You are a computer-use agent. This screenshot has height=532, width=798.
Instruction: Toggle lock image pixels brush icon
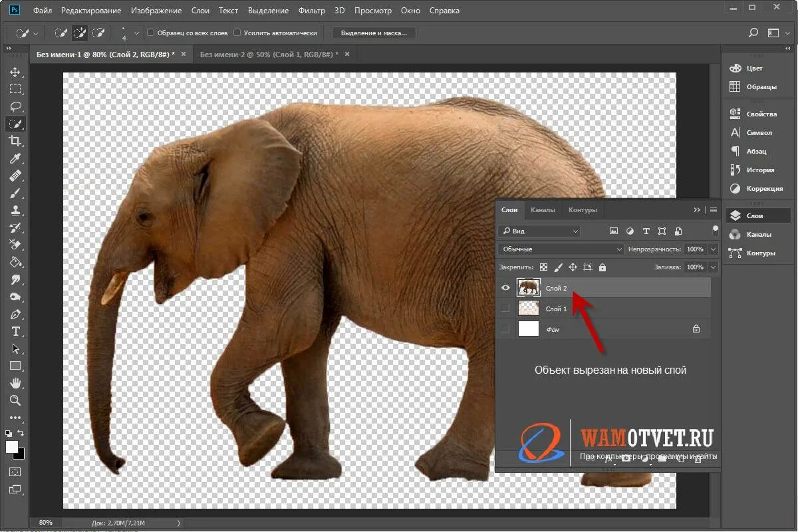coord(558,267)
